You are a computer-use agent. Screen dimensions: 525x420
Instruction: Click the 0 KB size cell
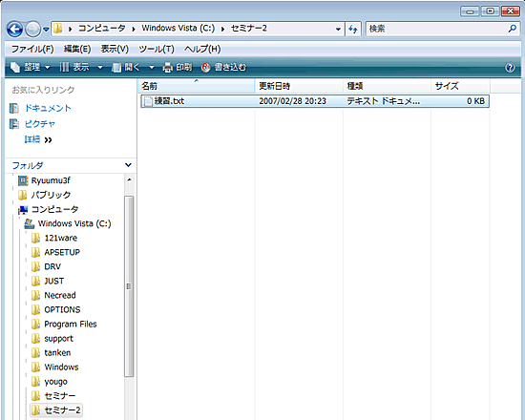pyautogui.click(x=475, y=101)
